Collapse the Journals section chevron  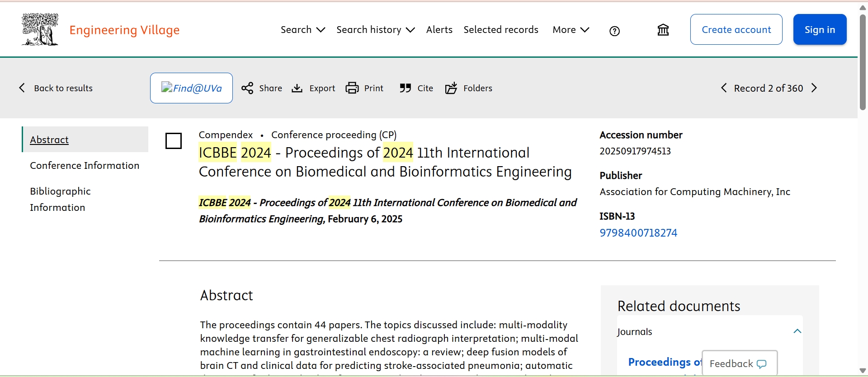(797, 331)
